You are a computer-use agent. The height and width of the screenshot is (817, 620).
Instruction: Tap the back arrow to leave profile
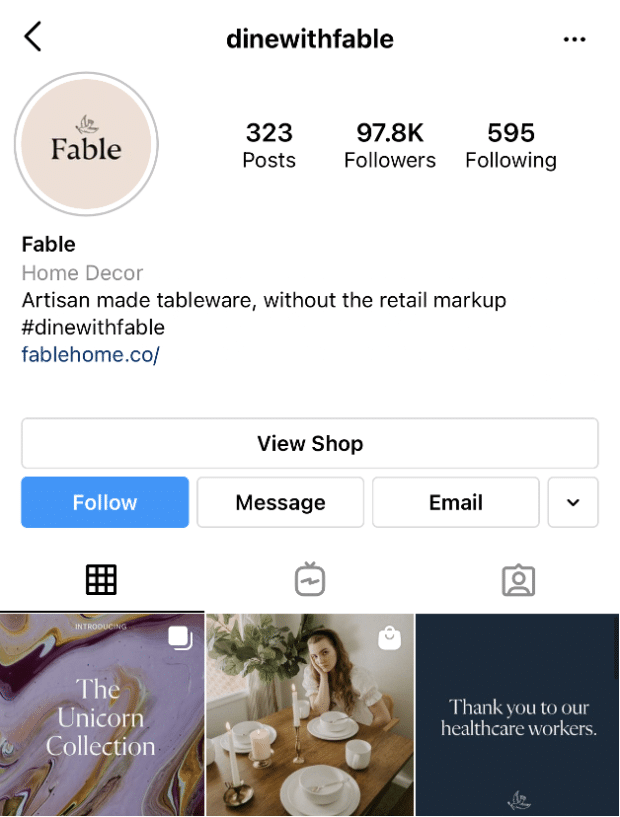point(33,36)
